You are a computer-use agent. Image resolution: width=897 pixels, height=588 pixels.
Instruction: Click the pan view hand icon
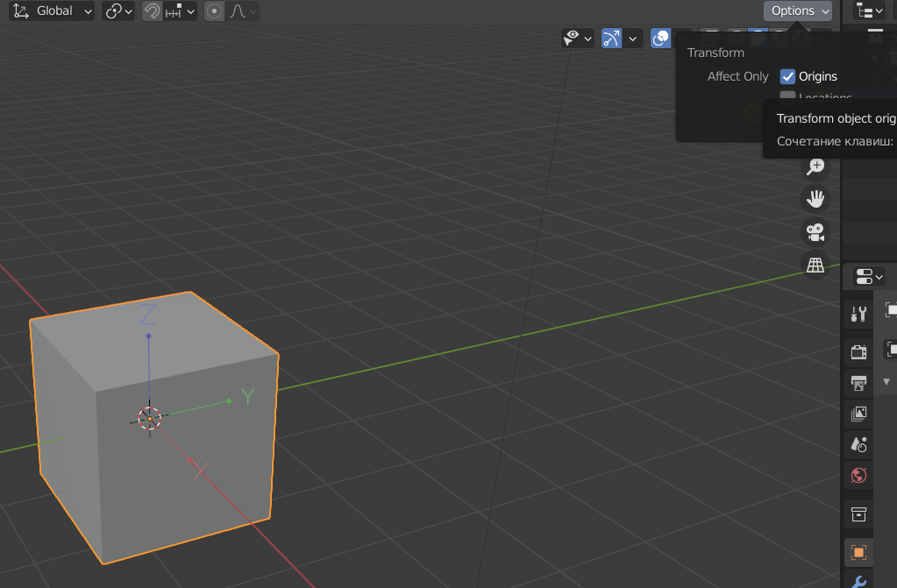coord(816,199)
